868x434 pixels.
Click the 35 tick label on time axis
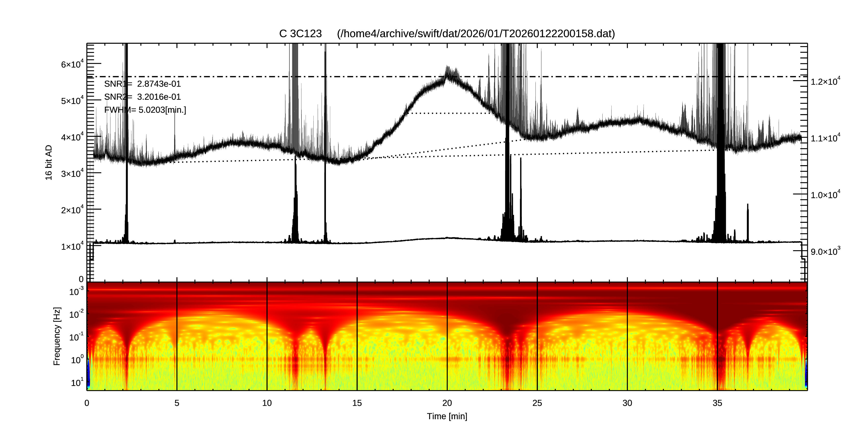(x=717, y=403)
